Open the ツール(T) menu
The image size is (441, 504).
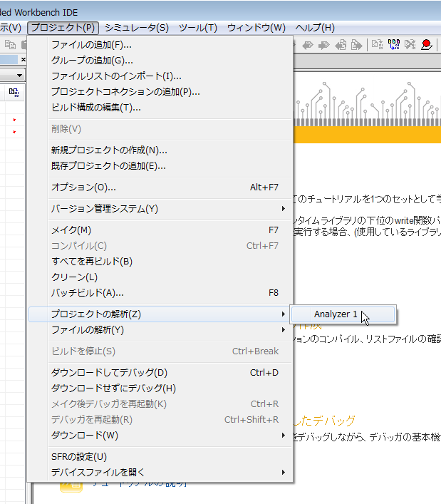[x=198, y=28]
